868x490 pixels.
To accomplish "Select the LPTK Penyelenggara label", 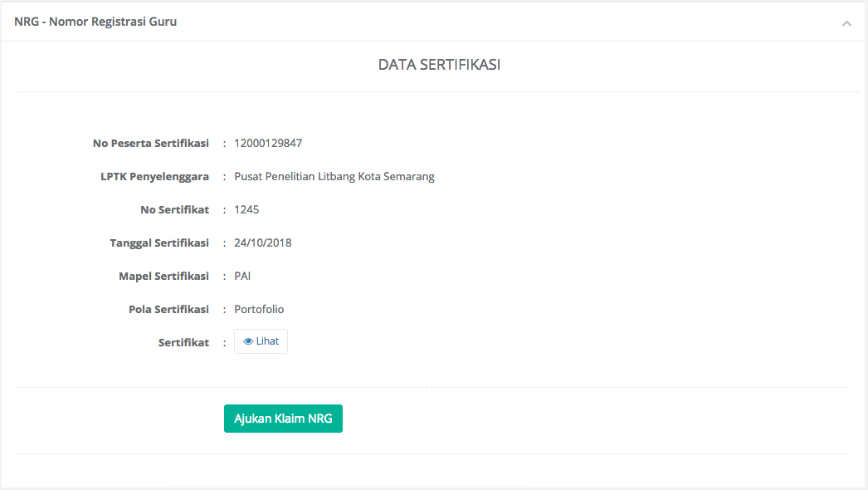I will [154, 176].
